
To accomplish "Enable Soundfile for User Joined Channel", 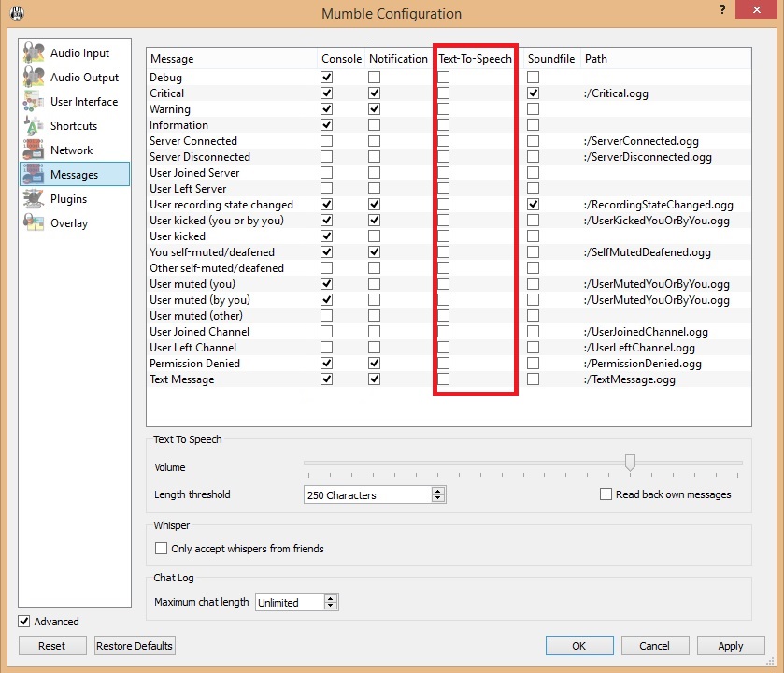I will (533, 331).
